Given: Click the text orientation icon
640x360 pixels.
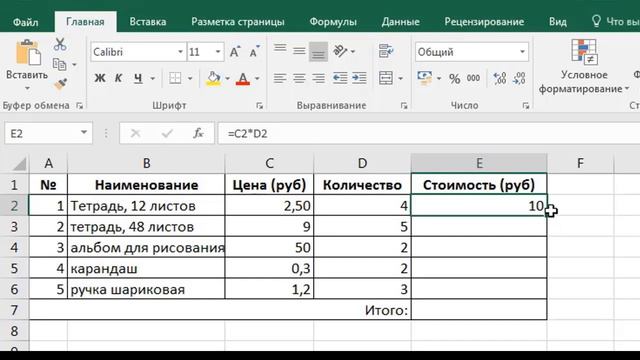Looking at the screenshot, I should click(340, 51).
